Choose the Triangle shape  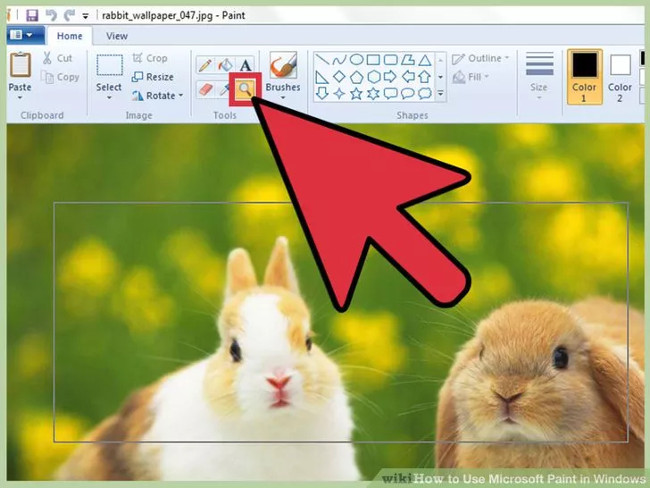[x=424, y=61]
